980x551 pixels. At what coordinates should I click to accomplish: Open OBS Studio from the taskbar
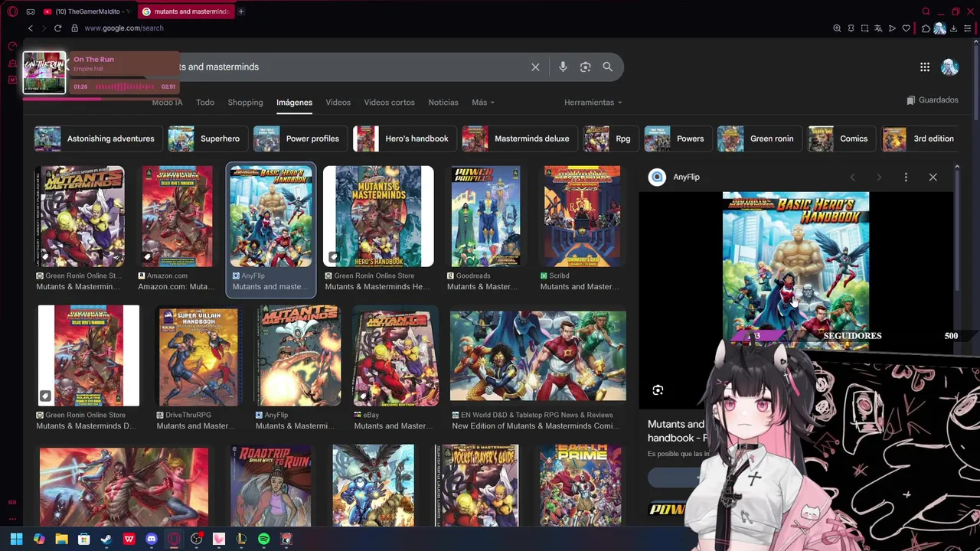196,540
